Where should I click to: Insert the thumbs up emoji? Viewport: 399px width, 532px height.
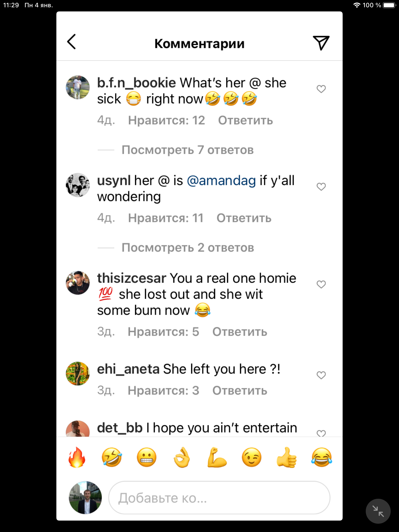[287, 457]
